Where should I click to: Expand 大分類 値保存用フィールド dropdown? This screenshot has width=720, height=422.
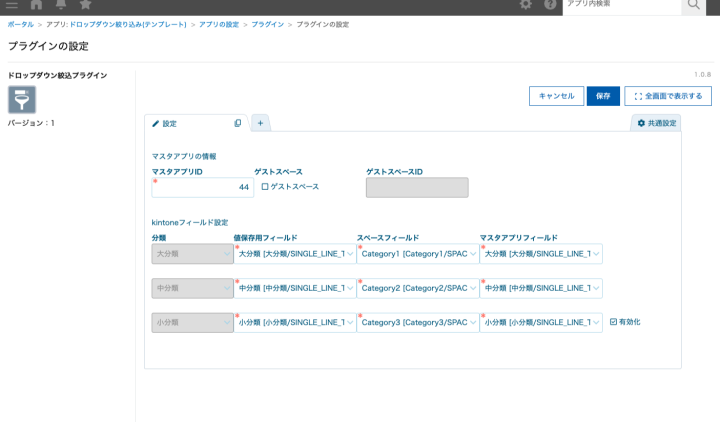[294, 254]
